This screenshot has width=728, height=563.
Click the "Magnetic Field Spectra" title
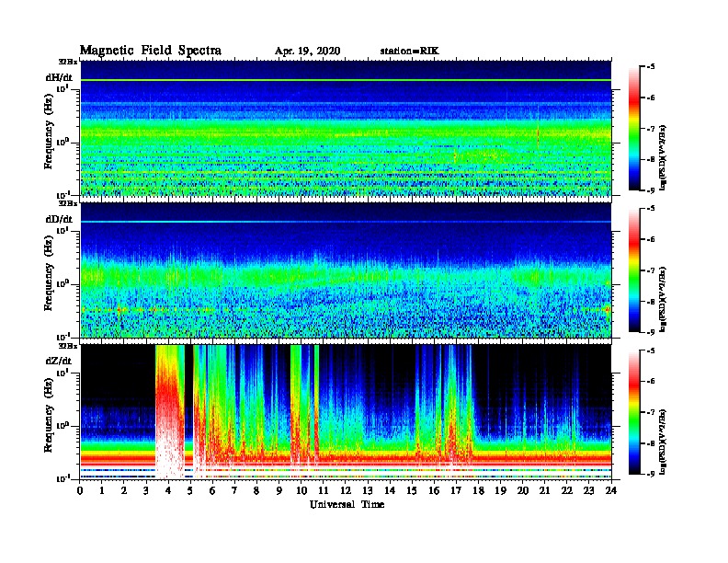pyautogui.click(x=151, y=51)
